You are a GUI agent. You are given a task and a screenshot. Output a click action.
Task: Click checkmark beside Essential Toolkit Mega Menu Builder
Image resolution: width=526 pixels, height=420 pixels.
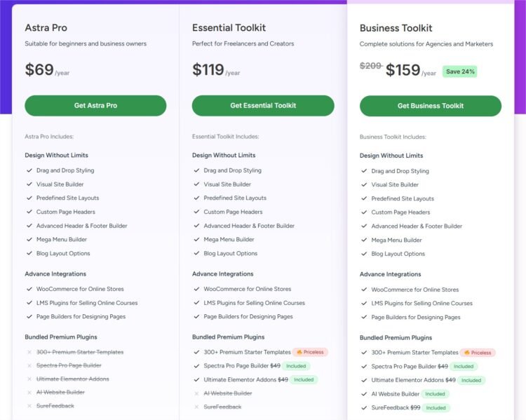tap(197, 240)
